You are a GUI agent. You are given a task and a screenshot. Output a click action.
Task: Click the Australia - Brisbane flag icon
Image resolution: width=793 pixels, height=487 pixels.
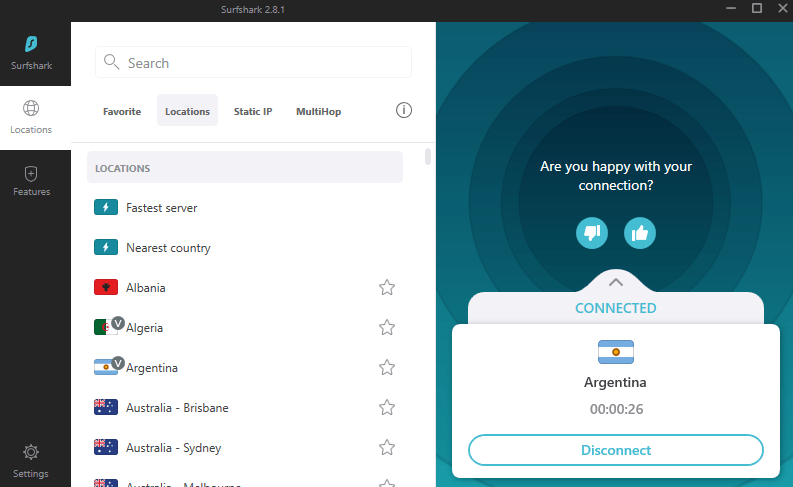tap(106, 407)
